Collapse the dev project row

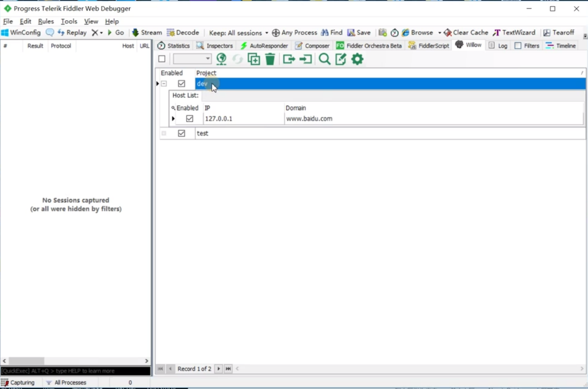[164, 84]
